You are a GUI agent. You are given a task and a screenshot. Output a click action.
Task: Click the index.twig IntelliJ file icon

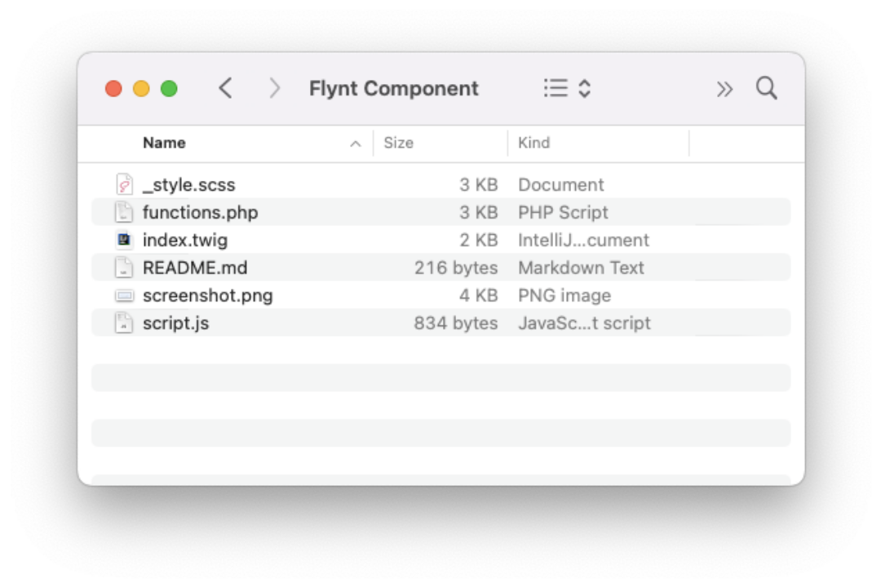(x=124, y=240)
